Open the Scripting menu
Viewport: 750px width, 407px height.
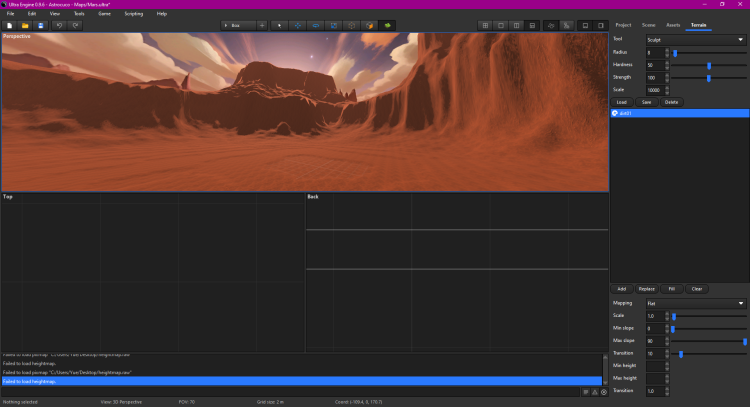(133, 14)
